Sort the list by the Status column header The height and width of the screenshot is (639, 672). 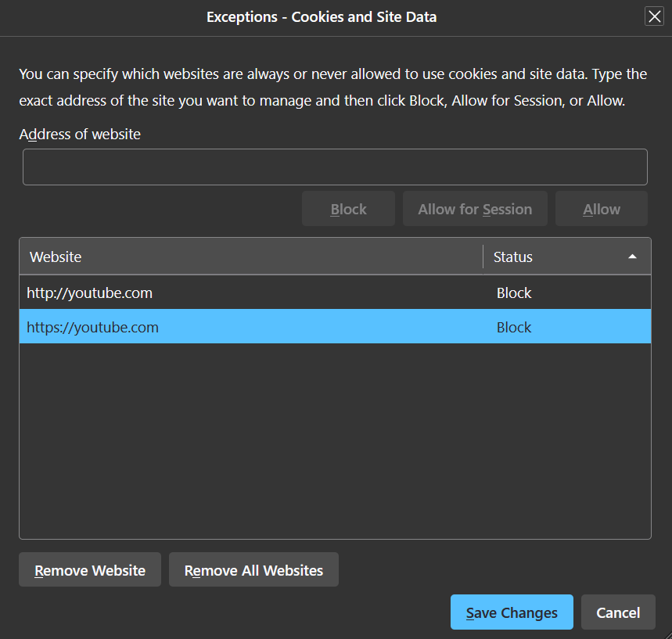[x=566, y=257]
